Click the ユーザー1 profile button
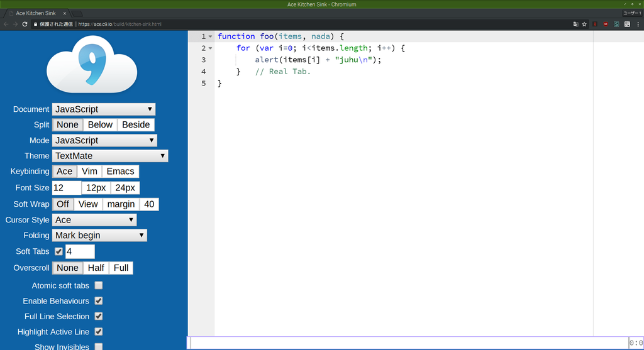 (633, 13)
